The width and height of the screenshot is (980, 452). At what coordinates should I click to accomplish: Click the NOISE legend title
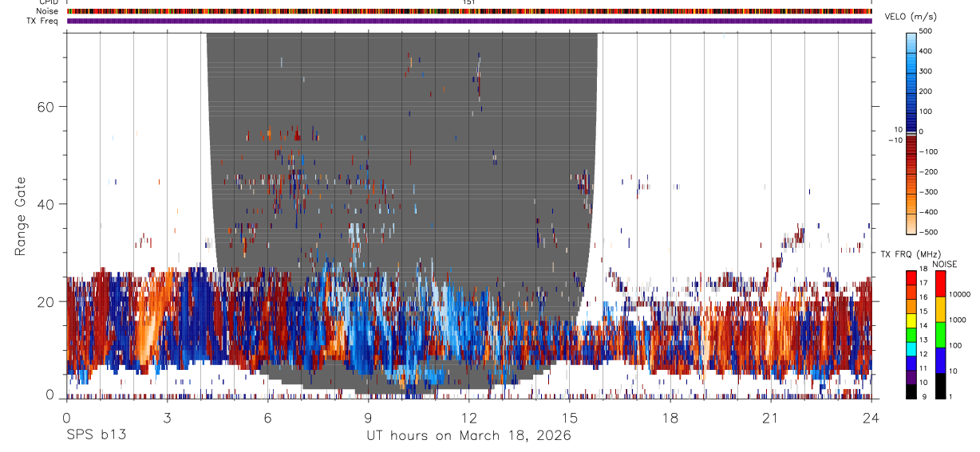coord(945,264)
